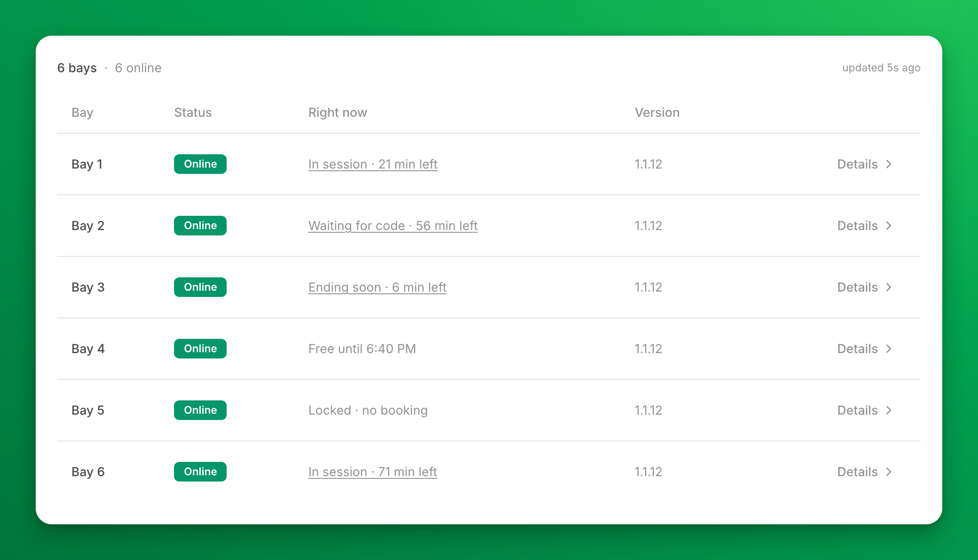Click the 'Status' column header

[x=193, y=112]
